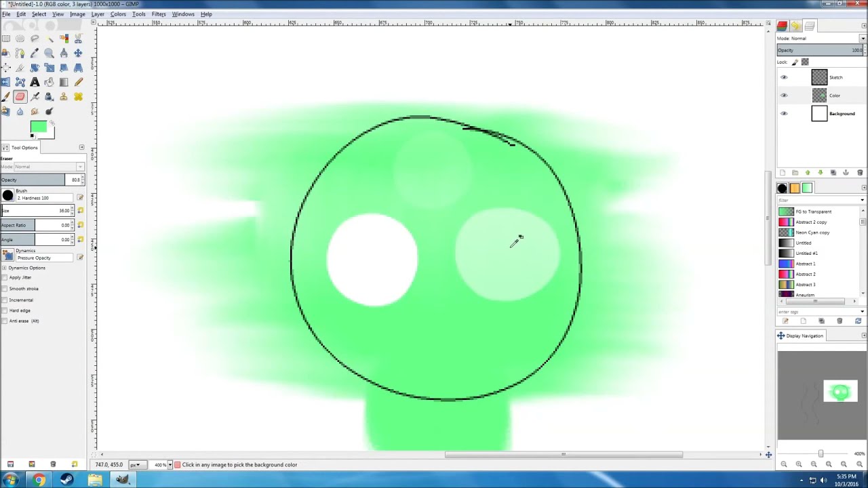Select the Text tool
Viewport: 868px width, 488px height.
[x=35, y=82]
